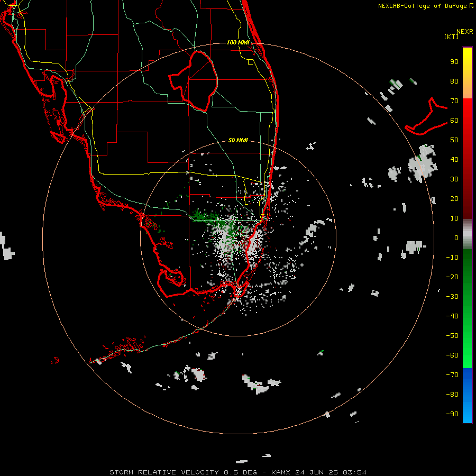476x476 pixels.
Task: Click the 80 value on the velocity scale
Action: 454,81
